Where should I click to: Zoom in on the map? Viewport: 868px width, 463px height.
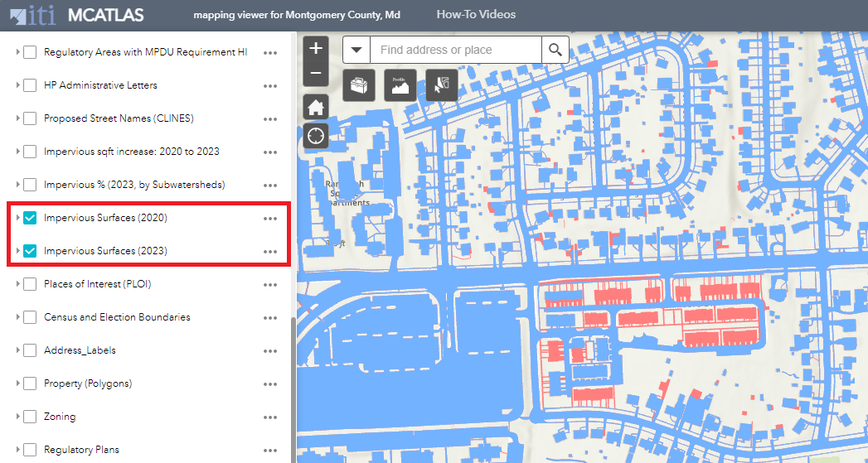click(x=316, y=49)
